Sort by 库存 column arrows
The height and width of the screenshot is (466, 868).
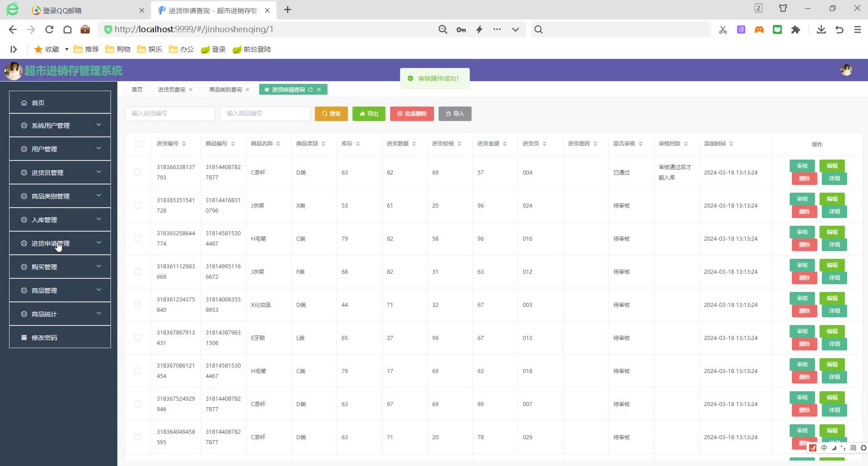[x=358, y=144]
